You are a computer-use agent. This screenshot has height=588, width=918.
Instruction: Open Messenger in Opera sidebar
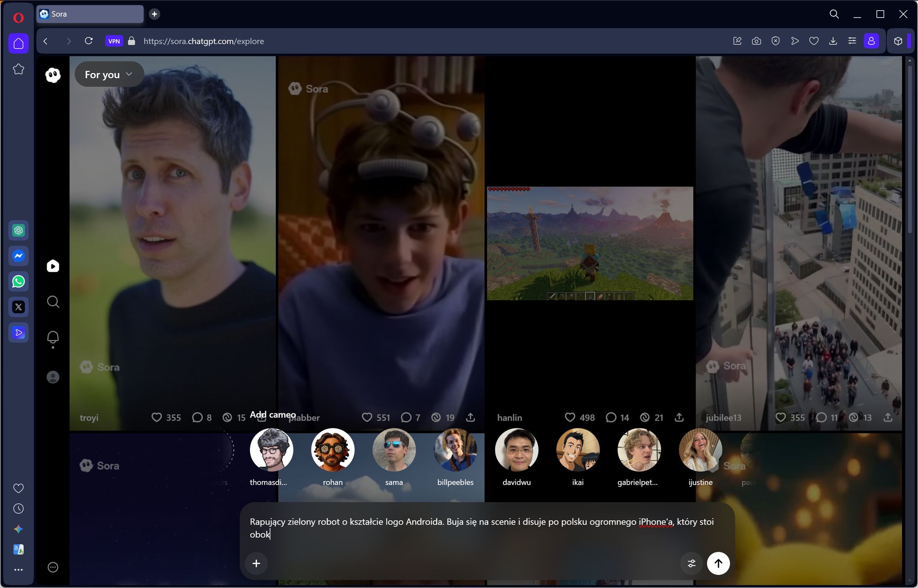click(18, 256)
